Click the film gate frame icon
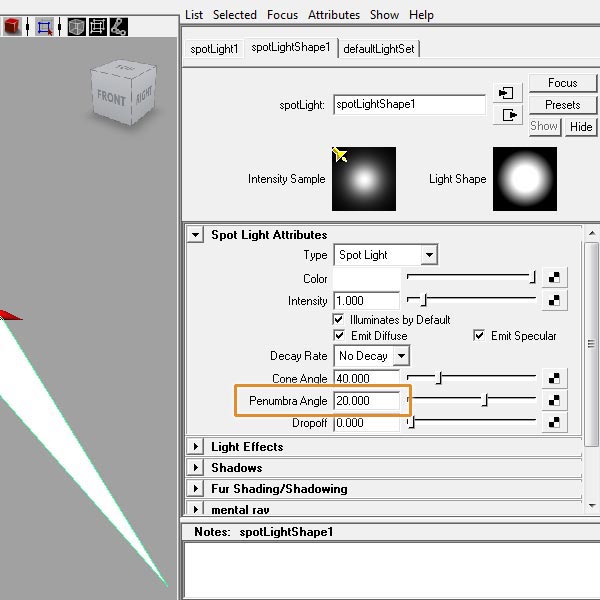600x600 pixels. coord(98,27)
